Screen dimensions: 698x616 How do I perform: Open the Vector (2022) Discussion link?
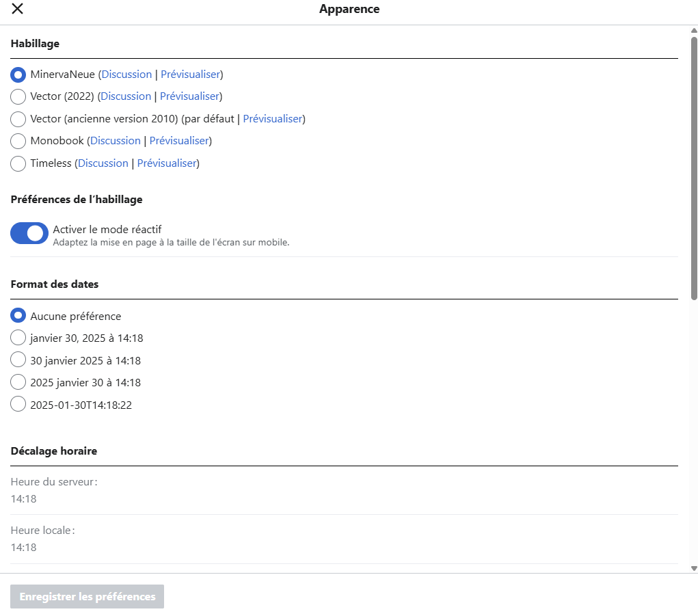coord(126,96)
